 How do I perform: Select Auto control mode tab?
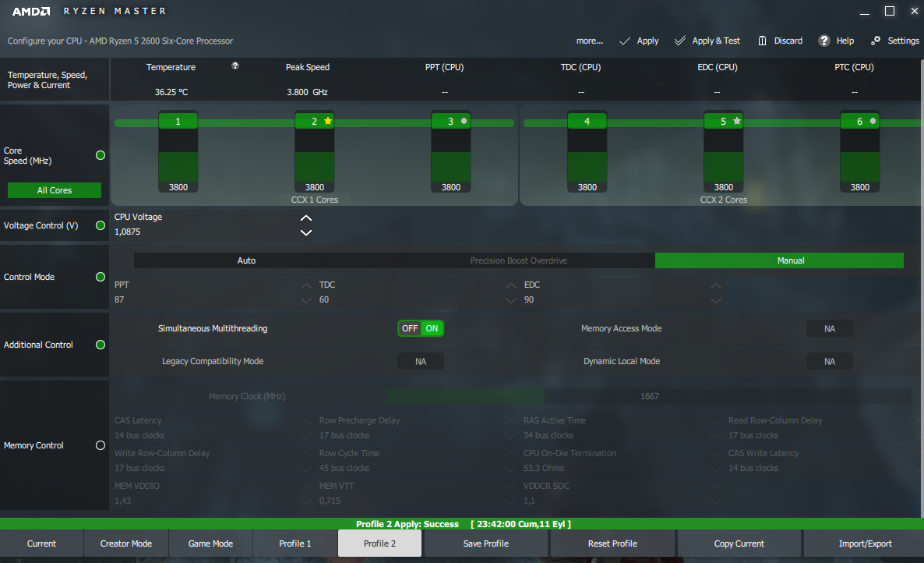click(246, 260)
